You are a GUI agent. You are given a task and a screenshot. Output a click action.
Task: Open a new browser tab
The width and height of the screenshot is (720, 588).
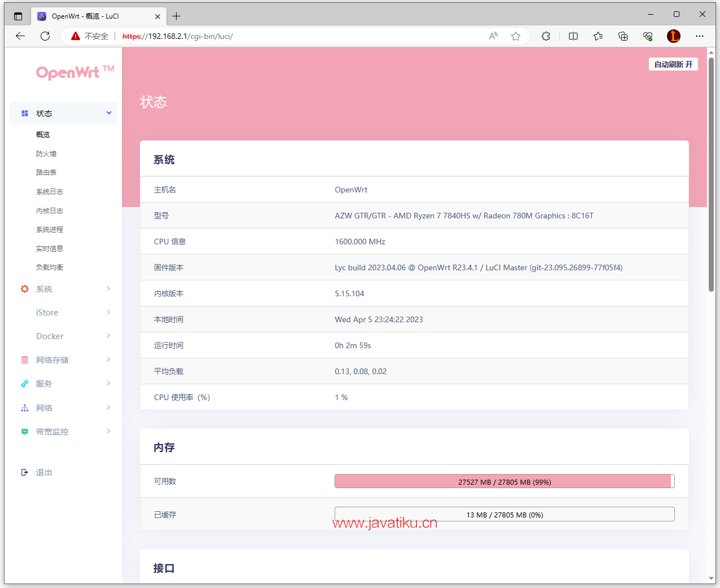(177, 16)
